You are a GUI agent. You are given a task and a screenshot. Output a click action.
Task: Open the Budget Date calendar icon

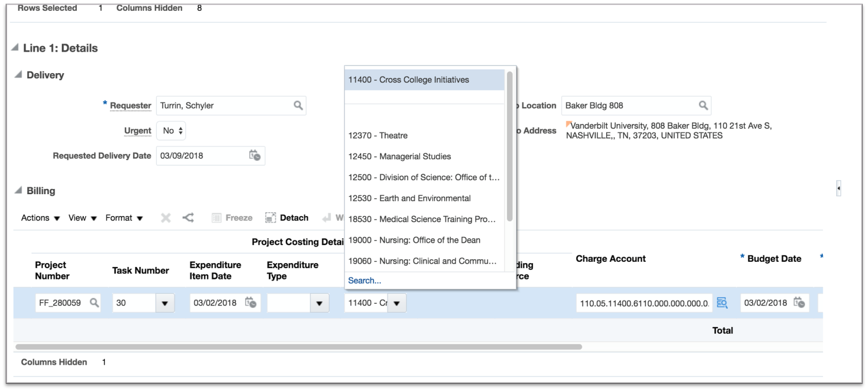(x=799, y=303)
